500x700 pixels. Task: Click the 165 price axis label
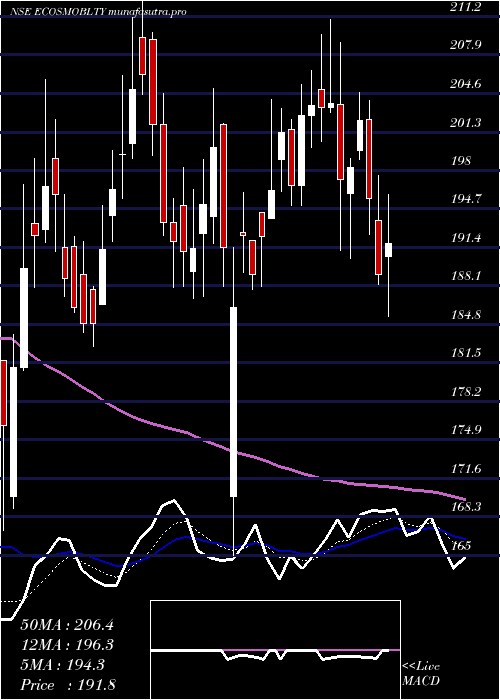[x=460, y=546]
